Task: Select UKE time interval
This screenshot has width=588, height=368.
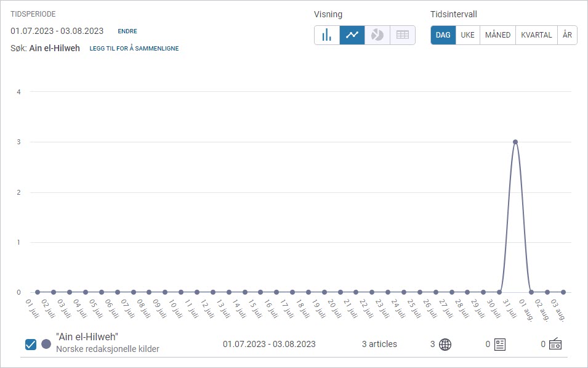Action: [x=468, y=35]
